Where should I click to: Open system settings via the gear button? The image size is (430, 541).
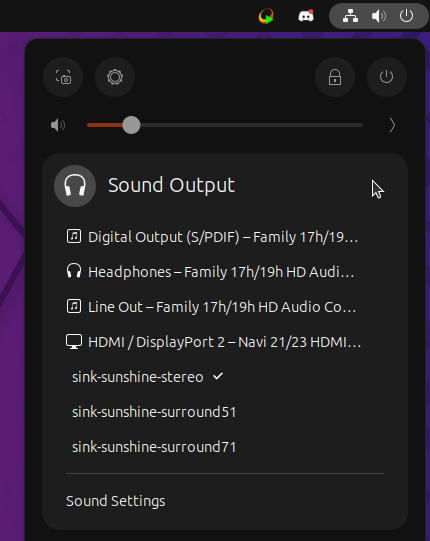(x=115, y=77)
